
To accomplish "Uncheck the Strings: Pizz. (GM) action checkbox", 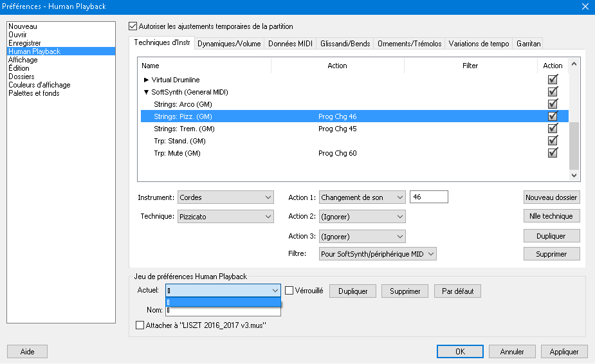I will (552, 116).
